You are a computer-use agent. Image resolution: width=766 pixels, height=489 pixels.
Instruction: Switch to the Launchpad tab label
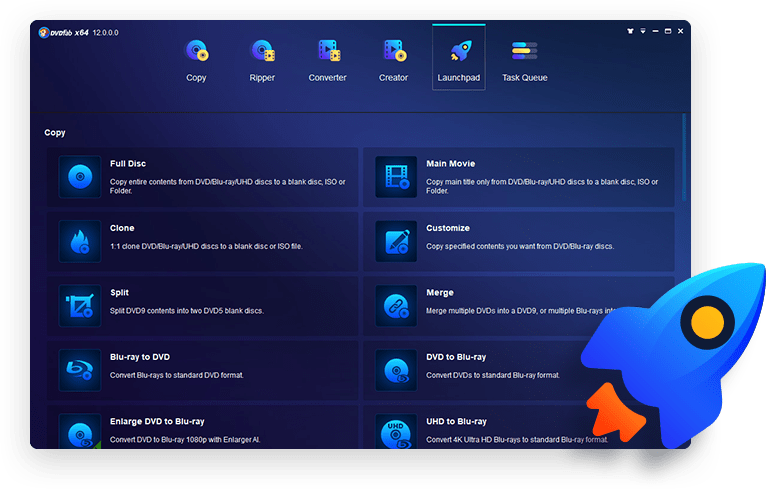pyautogui.click(x=459, y=78)
